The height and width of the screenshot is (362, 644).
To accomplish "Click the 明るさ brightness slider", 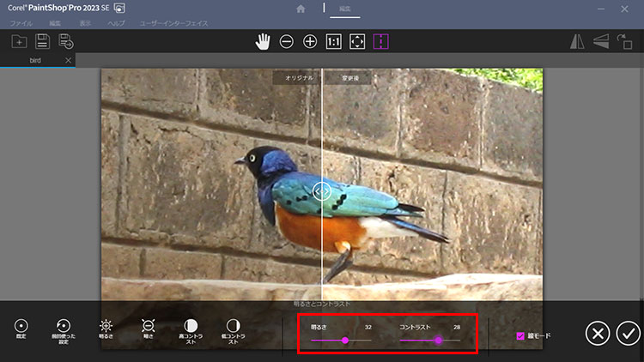I will click(344, 341).
